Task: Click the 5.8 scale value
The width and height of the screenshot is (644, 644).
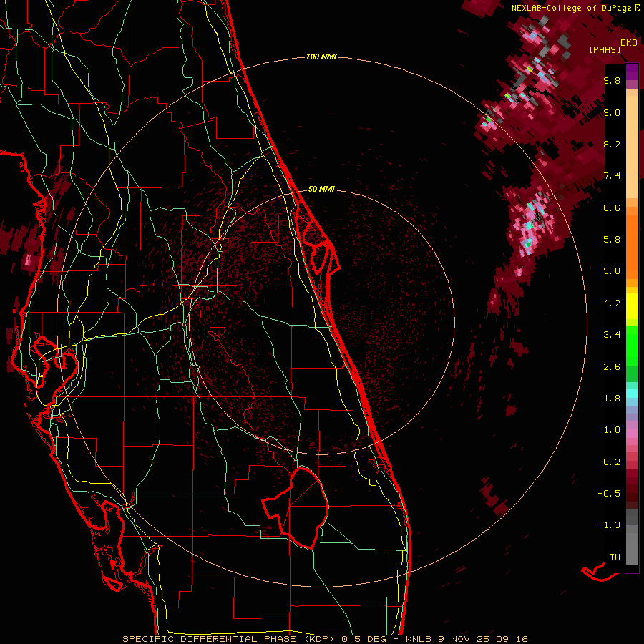Action: click(x=612, y=239)
